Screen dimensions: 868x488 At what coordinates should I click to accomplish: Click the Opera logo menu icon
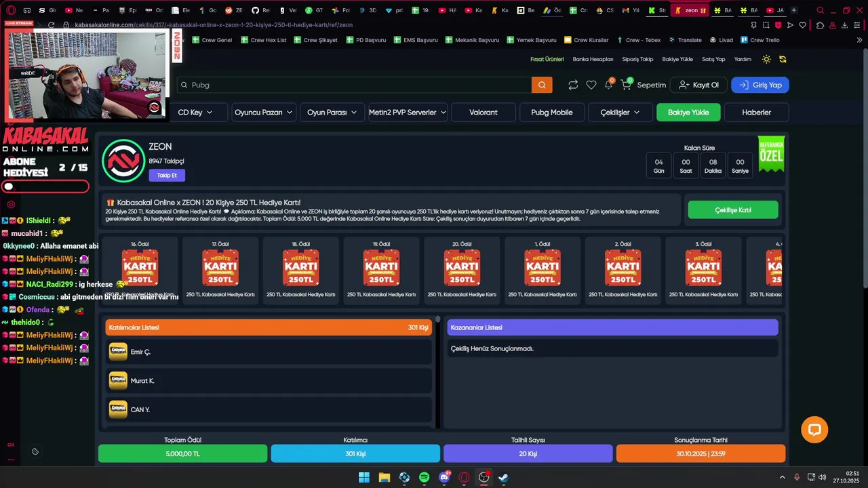[11, 10]
